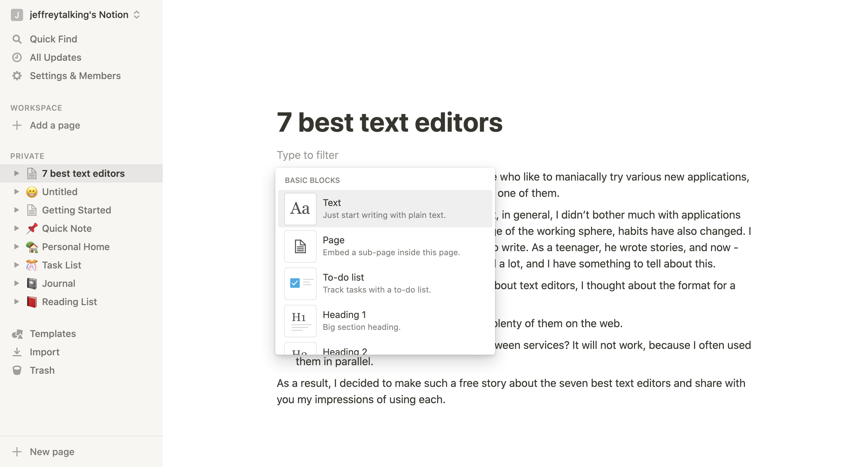Click the Import download icon

click(x=17, y=352)
